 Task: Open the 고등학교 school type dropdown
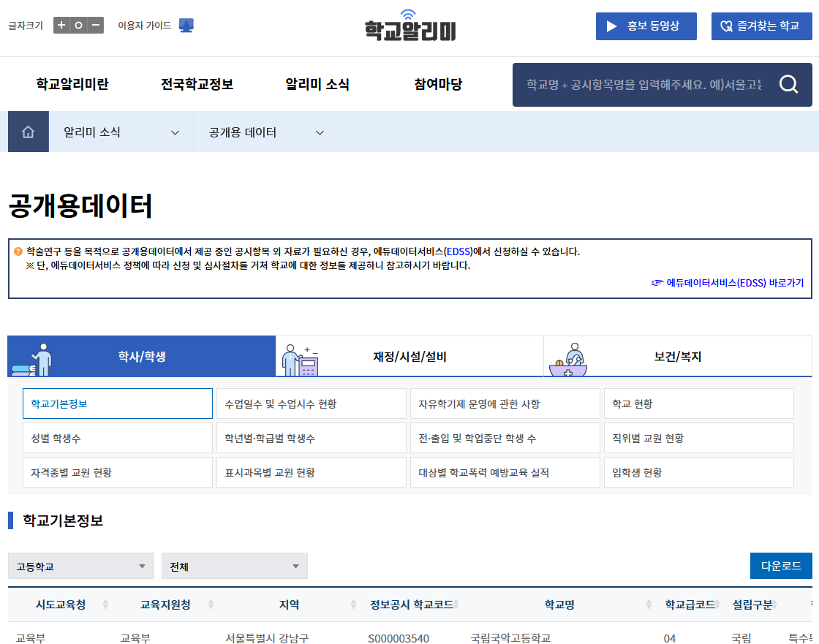click(80, 566)
